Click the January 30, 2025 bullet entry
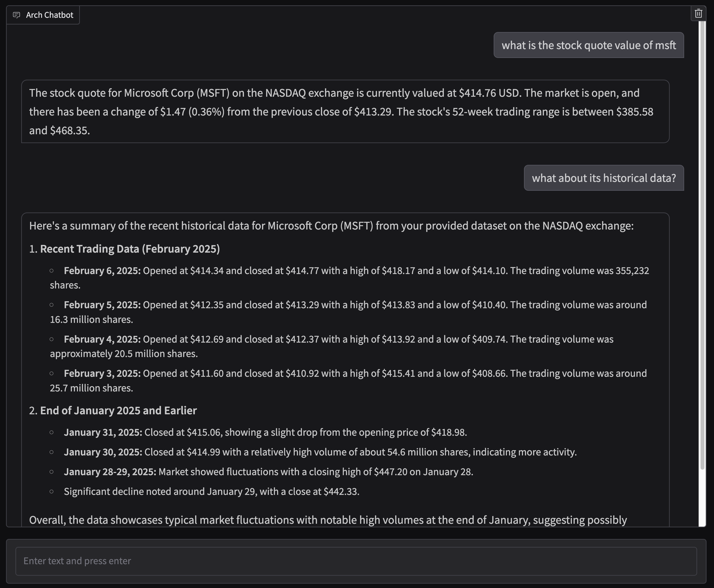This screenshot has width=714, height=588. click(320, 452)
